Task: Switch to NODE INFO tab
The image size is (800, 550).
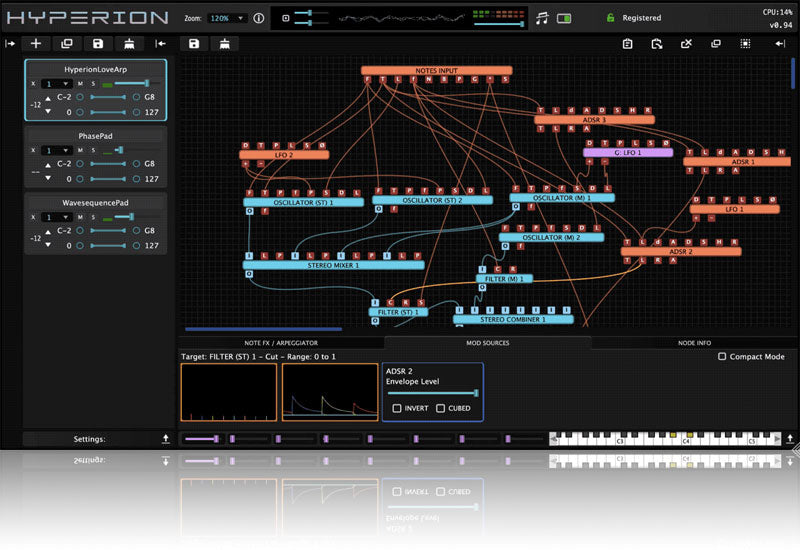Action: [x=694, y=343]
